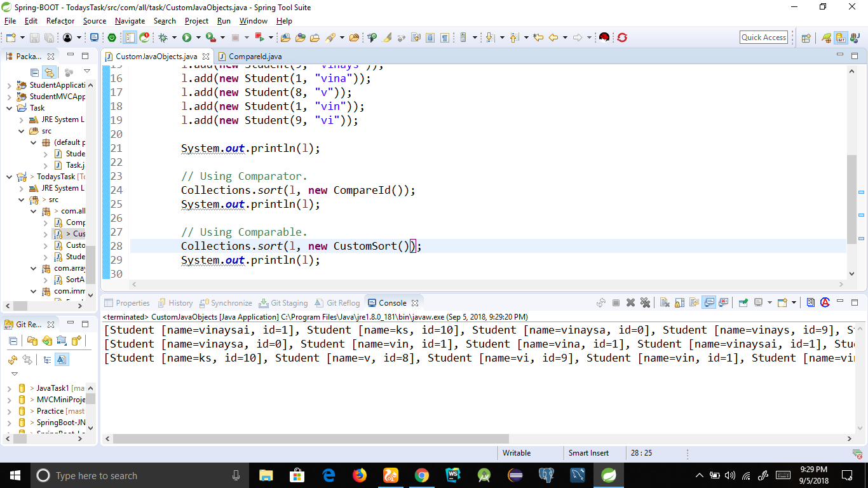
Task: Toggle Link with Editor in Package Explorer
Action: click(48, 72)
